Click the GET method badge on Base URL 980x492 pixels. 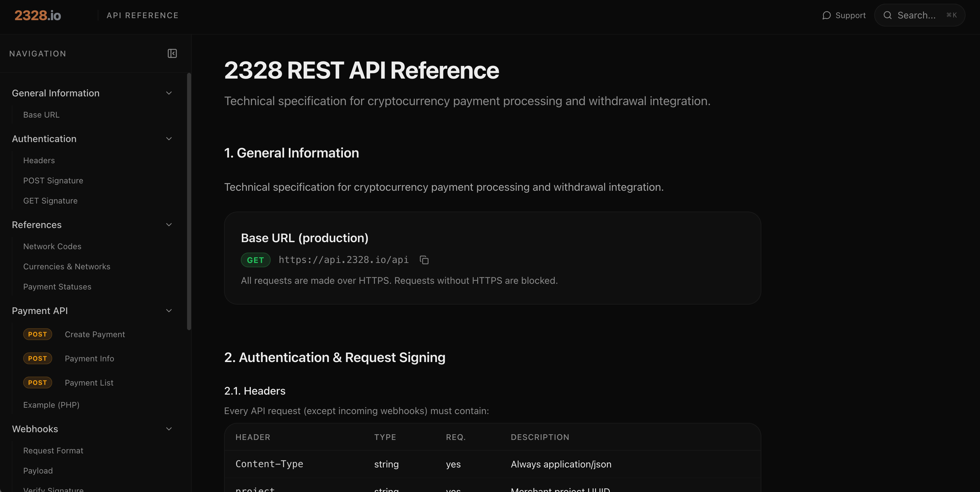pyautogui.click(x=256, y=260)
